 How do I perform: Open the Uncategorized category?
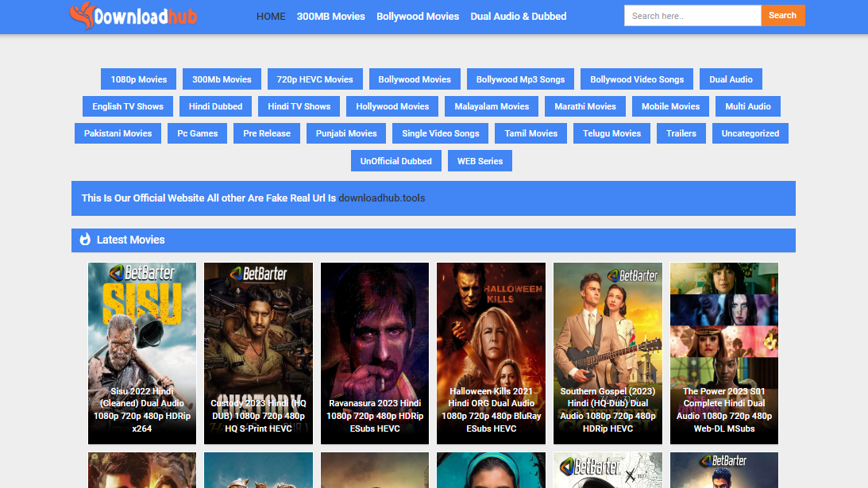point(750,133)
